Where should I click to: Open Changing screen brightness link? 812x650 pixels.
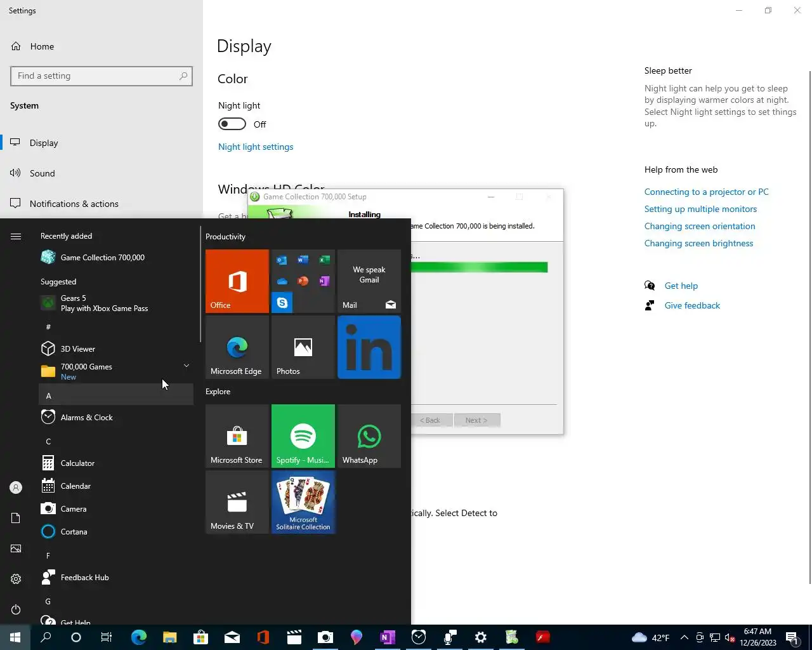[x=698, y=243]
